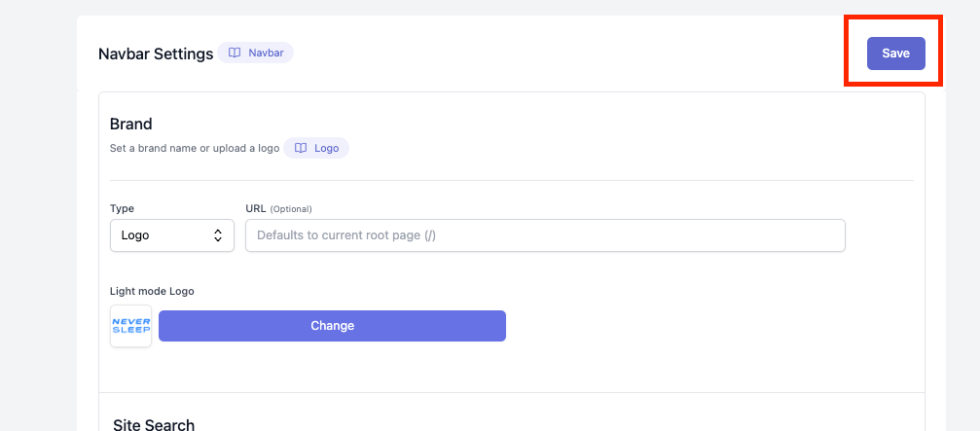
Task: Click the 'Set a brand name' description text
Action: point(195,149)
